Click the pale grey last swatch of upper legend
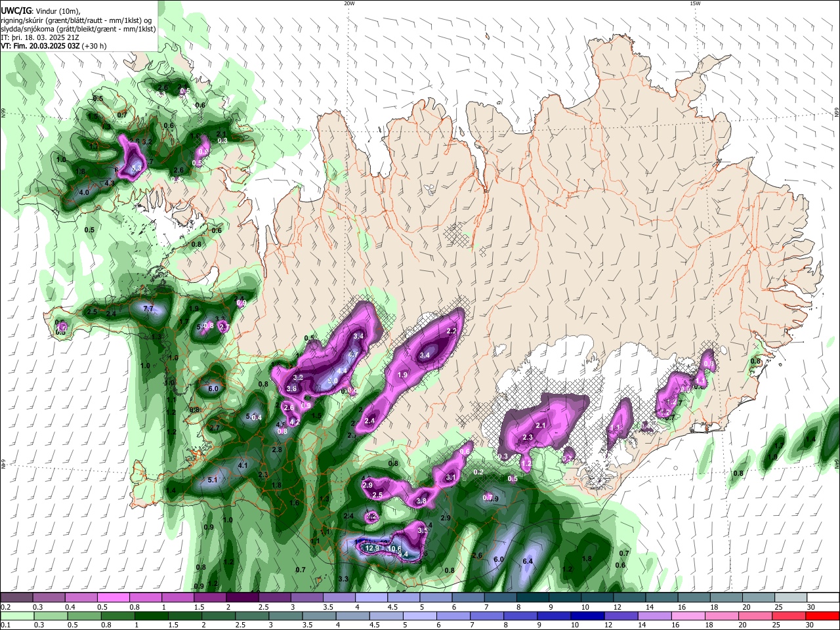840x630 pixels. (x=790, y=598)
